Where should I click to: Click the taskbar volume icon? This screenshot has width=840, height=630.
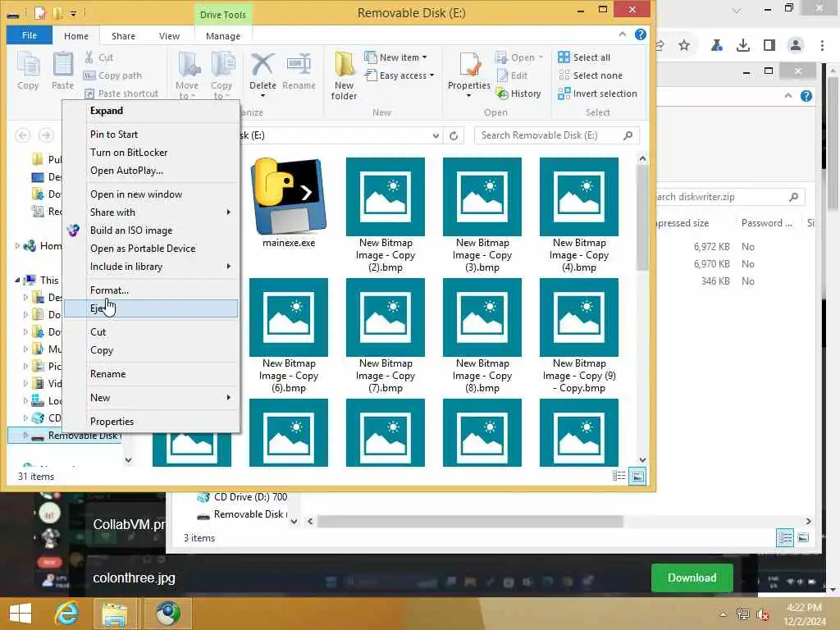click(x=763, y=614)
